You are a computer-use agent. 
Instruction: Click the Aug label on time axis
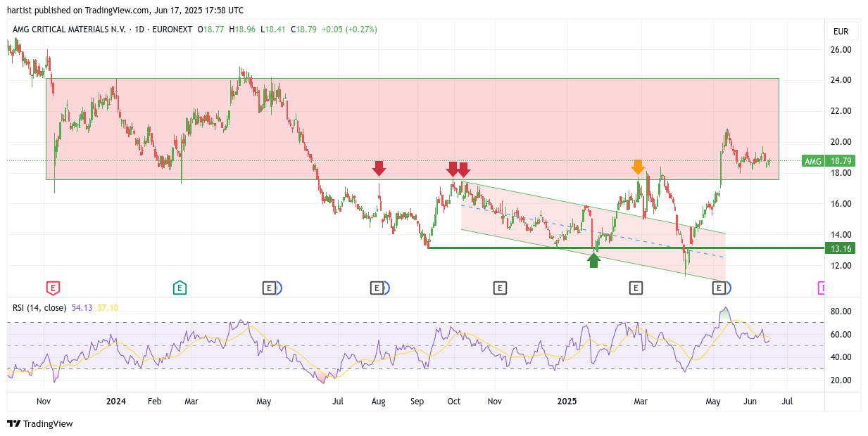coord(378,402)
